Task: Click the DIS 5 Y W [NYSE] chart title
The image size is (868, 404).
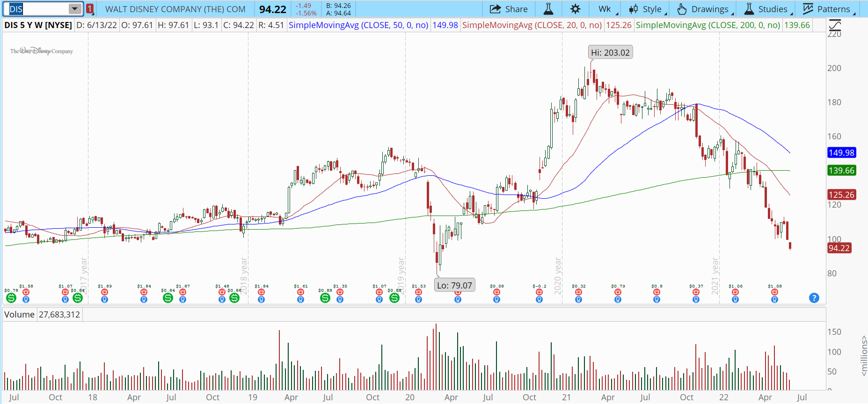Action: click(38, 25)
